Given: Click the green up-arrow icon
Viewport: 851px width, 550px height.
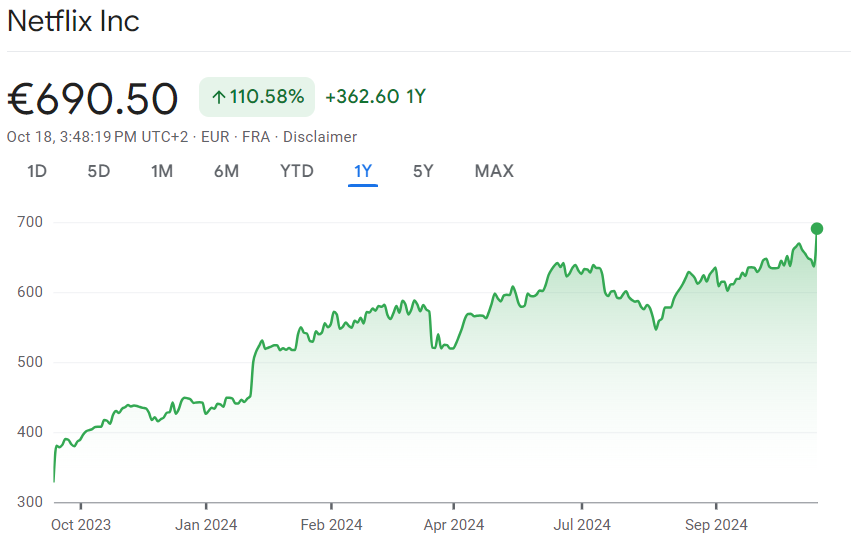Looking at the screenshot, I should click(x=219, y=97).
